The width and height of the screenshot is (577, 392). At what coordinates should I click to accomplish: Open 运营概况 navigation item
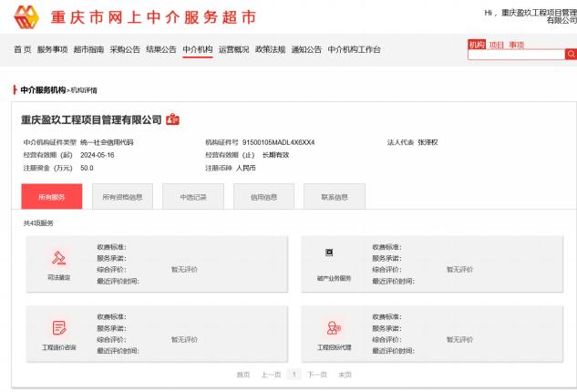[x=234, y=49]
